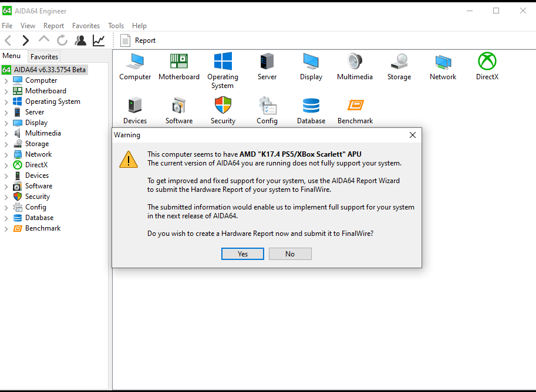This screenshot has width=536, height=392.
Task: Close the Warning dialog
Action: [x=413, y=135]
